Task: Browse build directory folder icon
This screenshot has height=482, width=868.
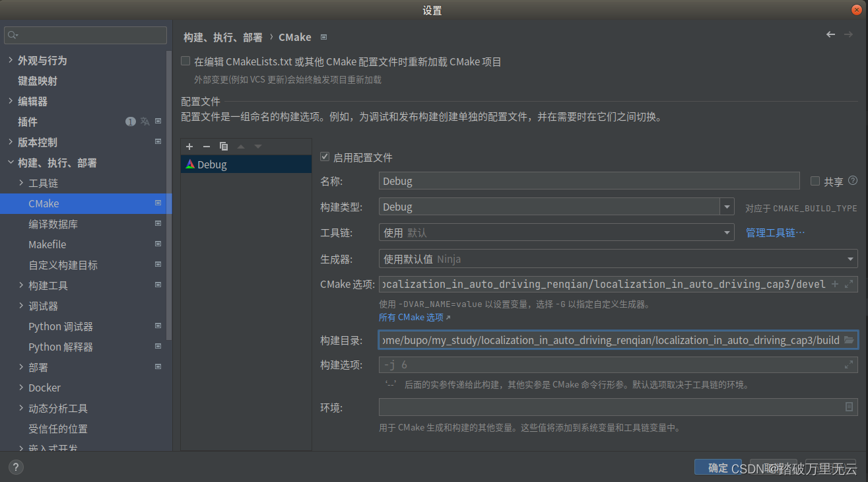Action: coord(849,340)
